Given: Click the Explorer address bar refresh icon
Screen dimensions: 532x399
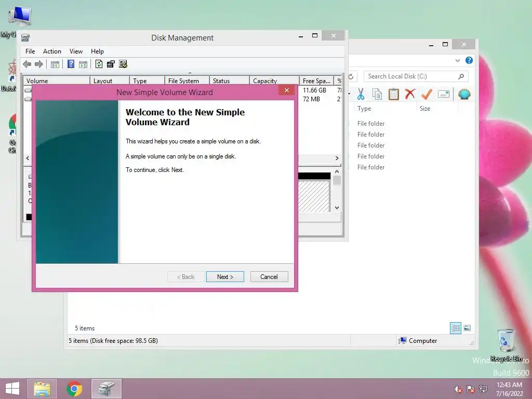Looking at the screenshot, I should [x=351, y=77].
